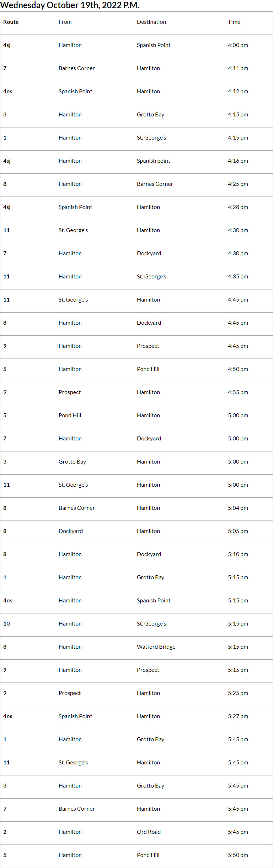Select the 4:00 pm departure time
The image size is (273, 868).
[x=238, y=45]
